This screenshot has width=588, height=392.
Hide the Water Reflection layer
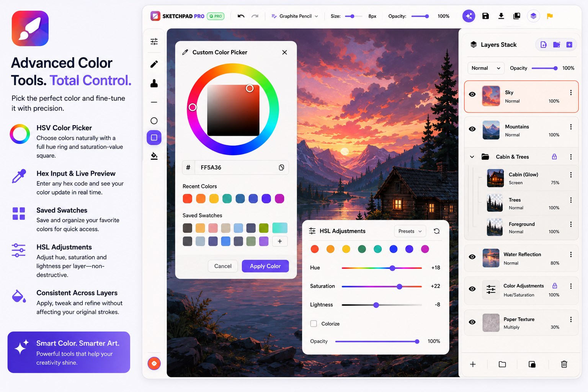pos(472,257)
